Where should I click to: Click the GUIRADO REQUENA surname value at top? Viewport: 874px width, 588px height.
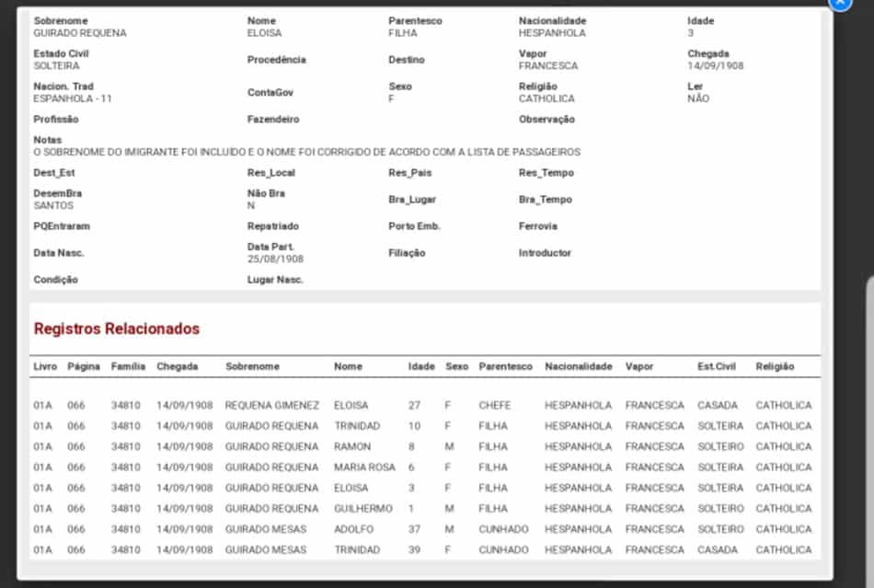pos(80,33)
